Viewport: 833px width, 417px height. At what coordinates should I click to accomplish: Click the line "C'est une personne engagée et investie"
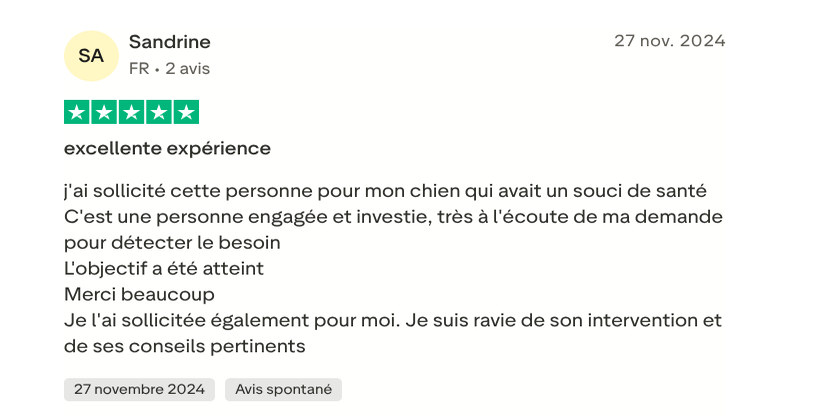393,216
